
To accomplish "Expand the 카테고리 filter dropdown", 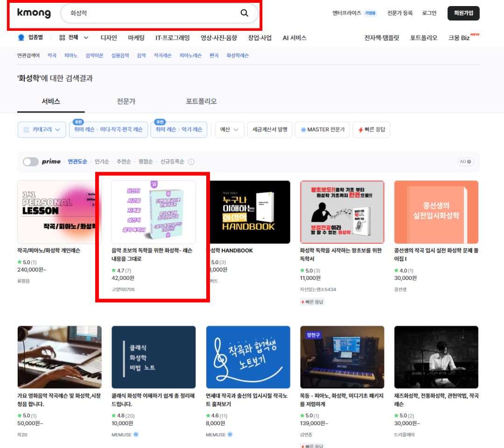I will [x=42, y=130].
